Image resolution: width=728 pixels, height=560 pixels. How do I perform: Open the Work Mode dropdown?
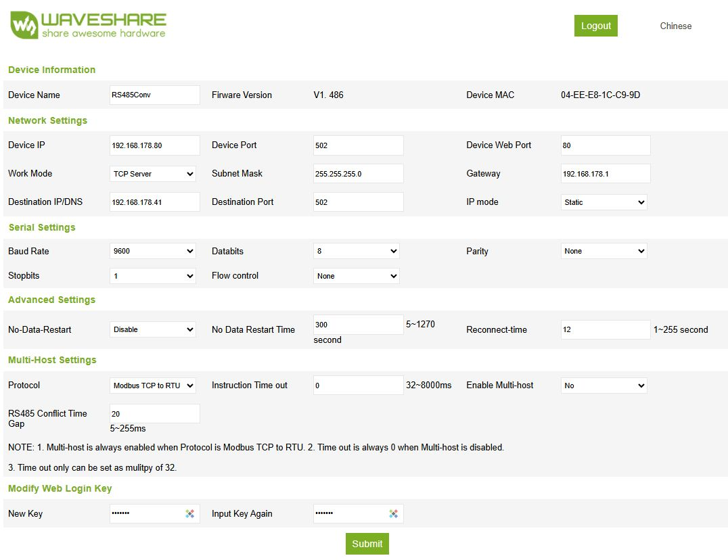point(152,173)
